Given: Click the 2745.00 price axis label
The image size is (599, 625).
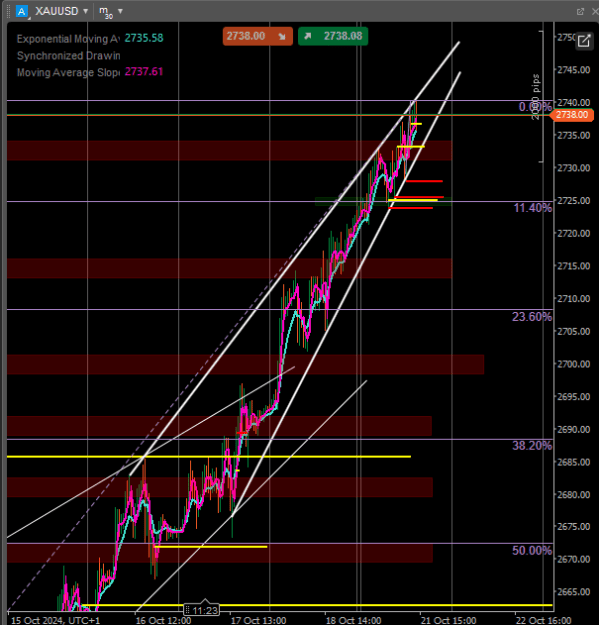Looking at the screenshot, I should pos(573,70).
